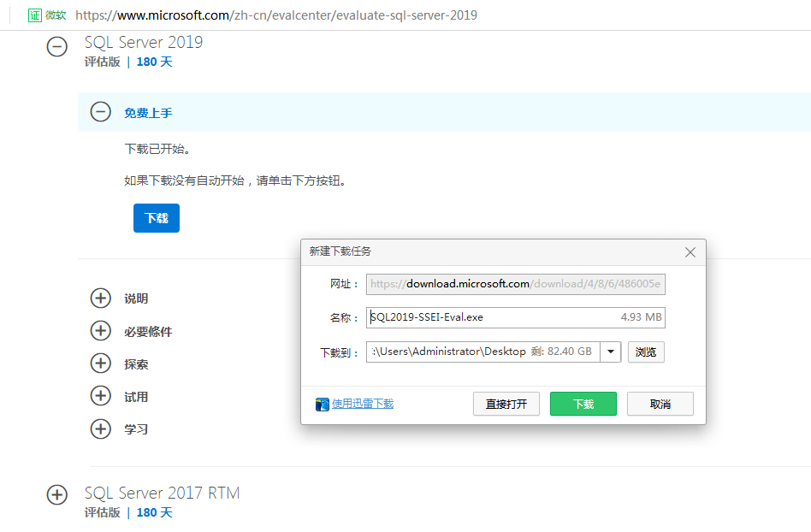Click the 下载到 path field
The image size is (811, 532).
[483, 352]
